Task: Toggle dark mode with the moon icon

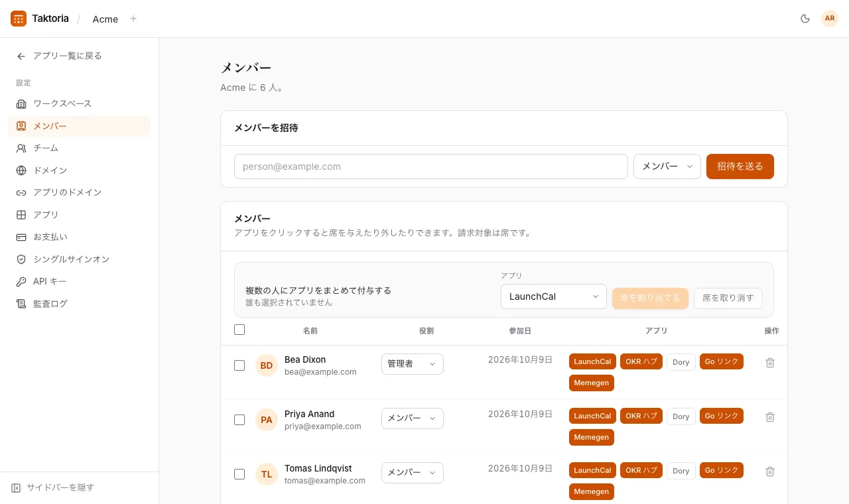Action: (x=805, y=19)
